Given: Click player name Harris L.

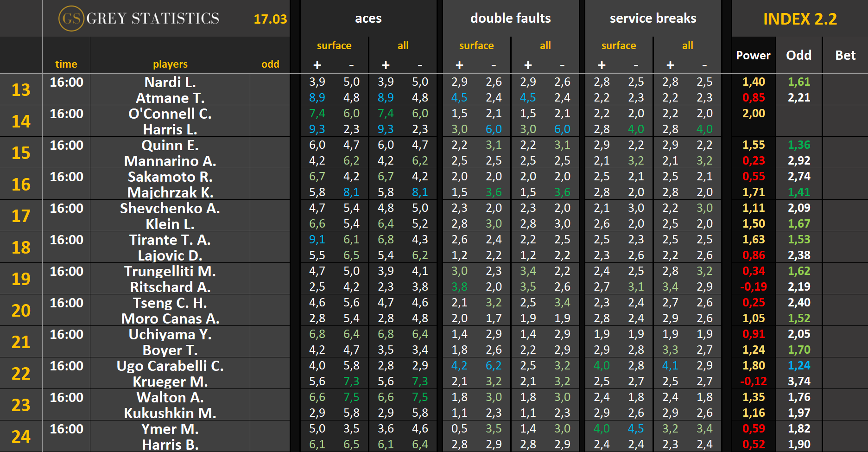Looking at the screenshot, I should pyautogui.click(x=170, y=129).
